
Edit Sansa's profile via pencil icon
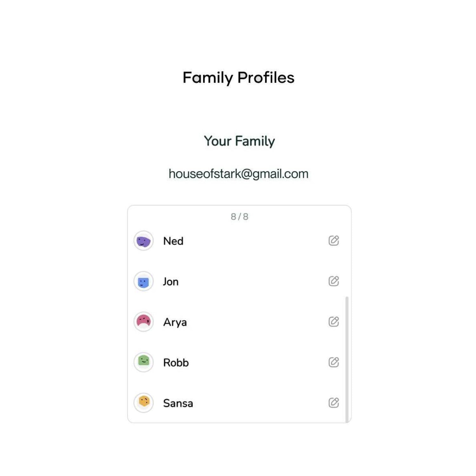(x=334, y=403)
